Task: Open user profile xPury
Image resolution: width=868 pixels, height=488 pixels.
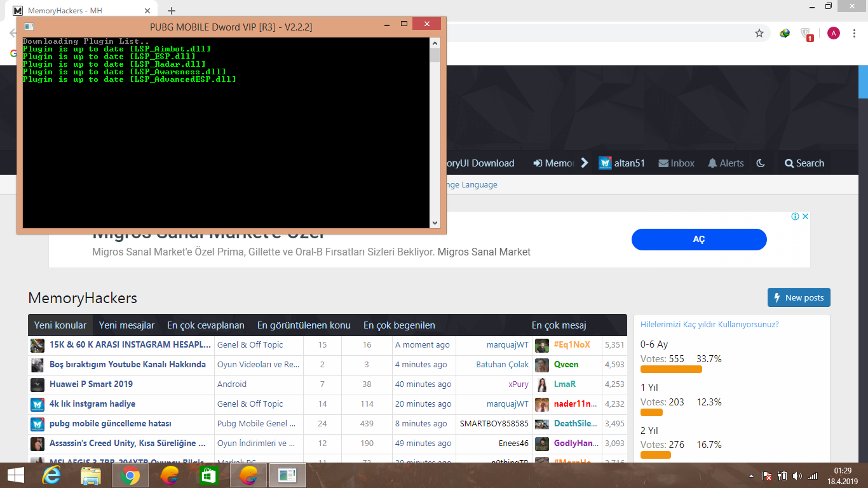Action: (x=519, y=384)
